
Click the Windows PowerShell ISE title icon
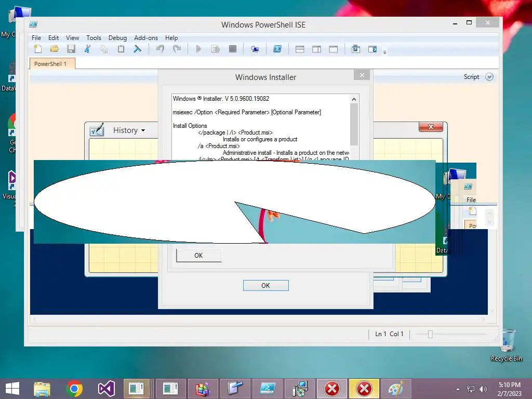coord(33,24)
